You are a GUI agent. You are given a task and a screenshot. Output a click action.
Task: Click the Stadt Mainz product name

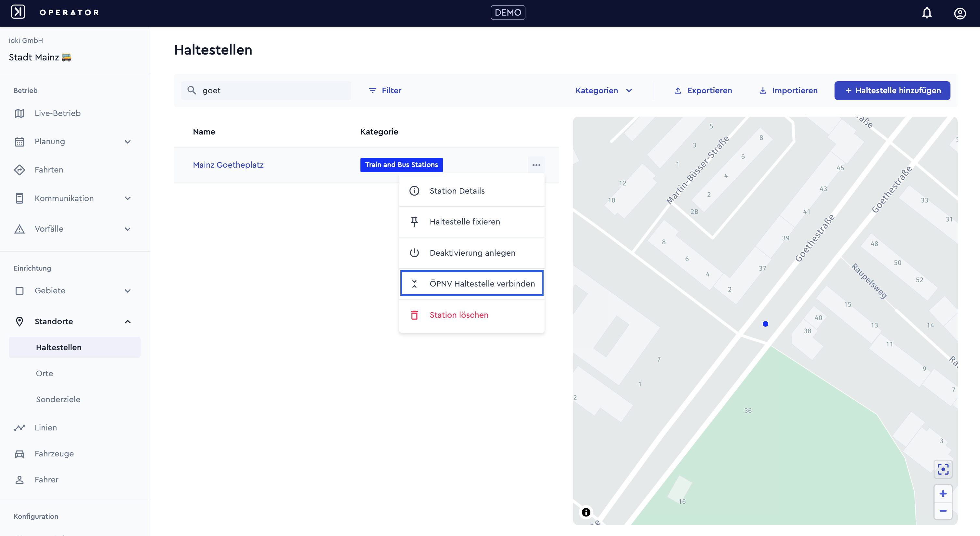pyautogui.click(x=40, y=57)
